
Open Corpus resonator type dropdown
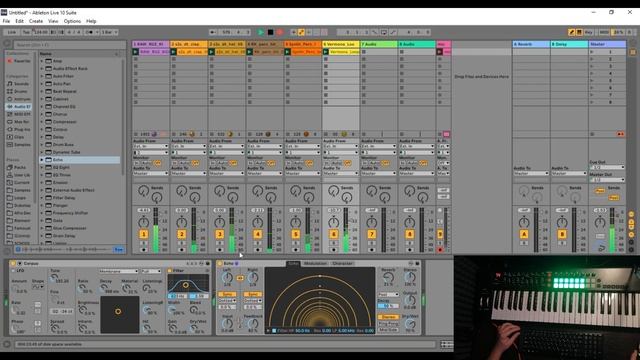[118, 271]
